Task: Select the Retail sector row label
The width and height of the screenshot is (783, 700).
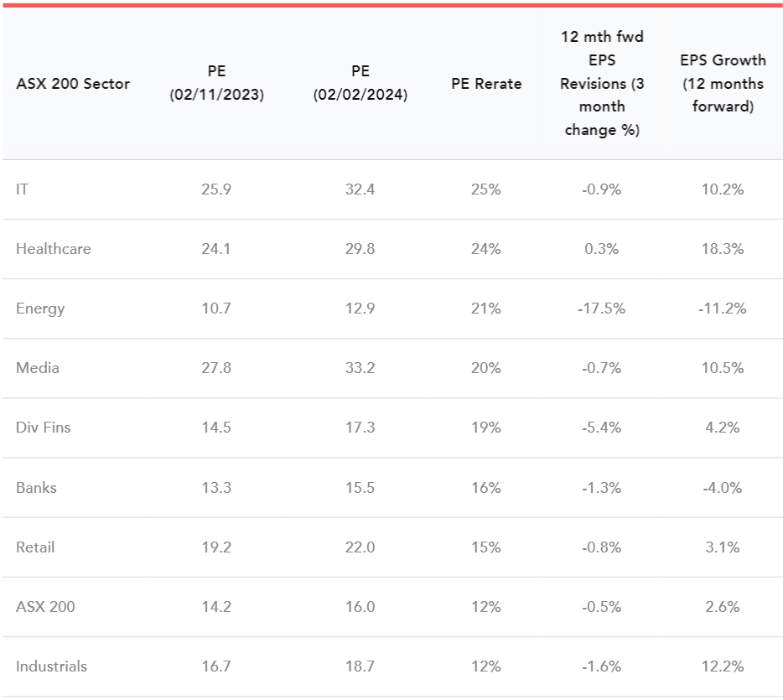Action: 35,547
